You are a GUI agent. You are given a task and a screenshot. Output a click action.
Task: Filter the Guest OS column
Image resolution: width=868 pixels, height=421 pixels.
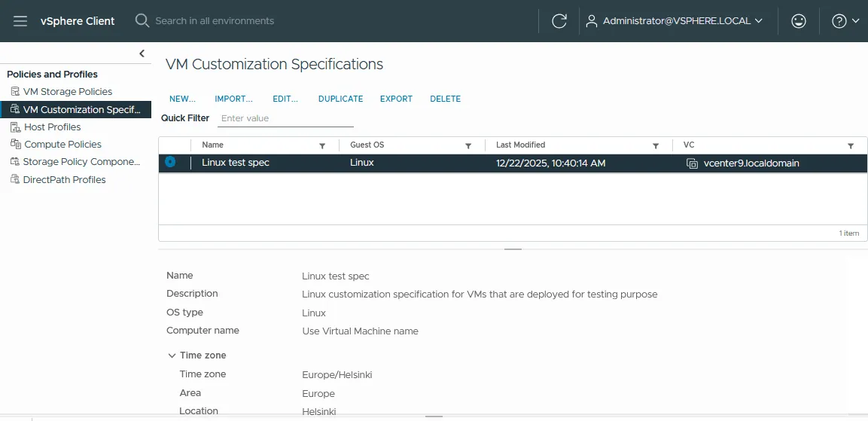468,145
